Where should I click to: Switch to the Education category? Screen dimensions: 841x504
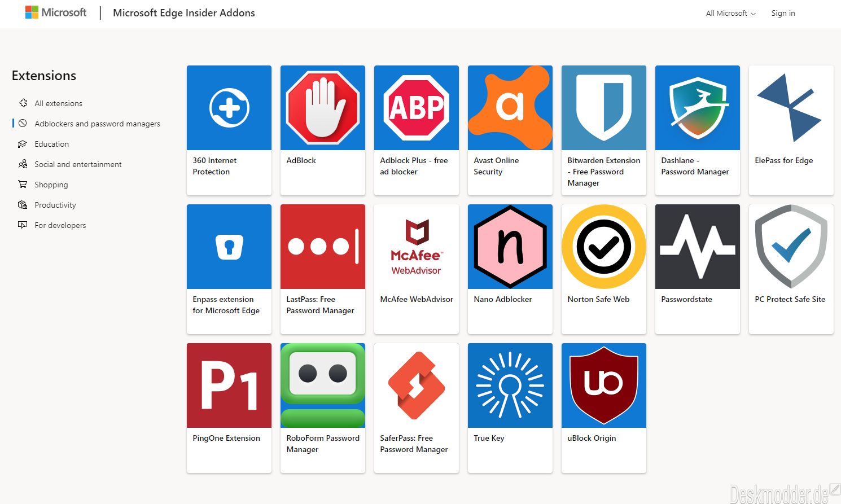pyautogui.click(x=51, y=144)
